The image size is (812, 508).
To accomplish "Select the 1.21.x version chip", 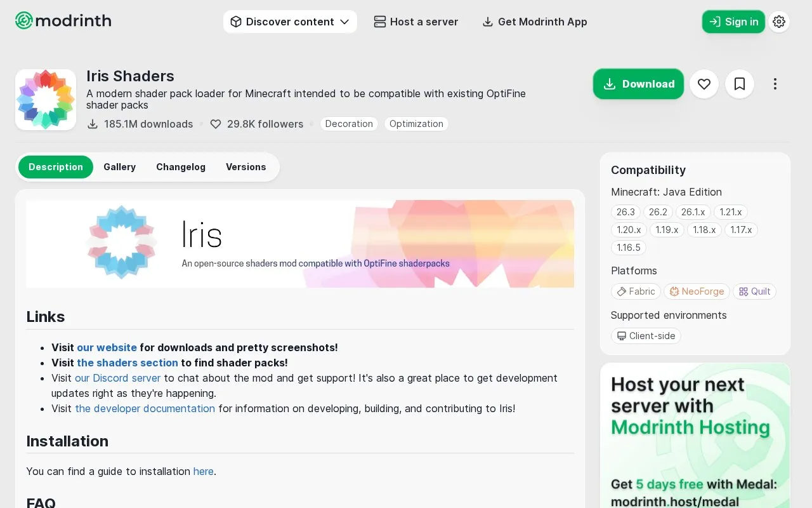I will [x=730, y=212].
